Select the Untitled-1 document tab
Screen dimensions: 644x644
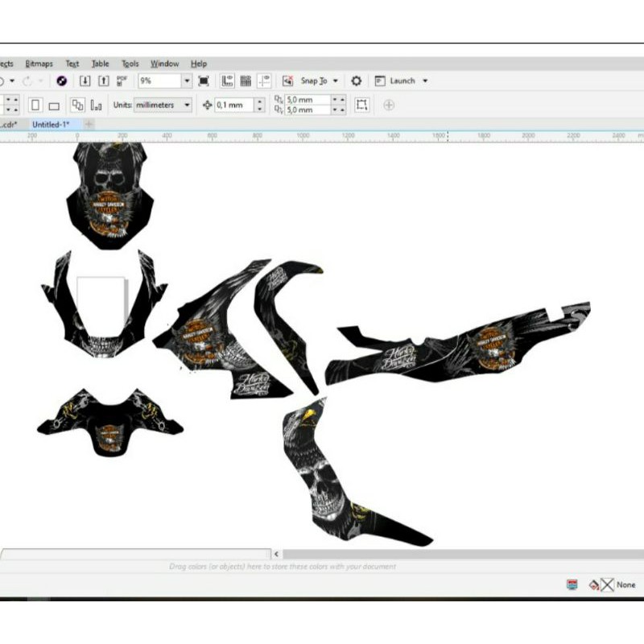(x=51, y=125)
